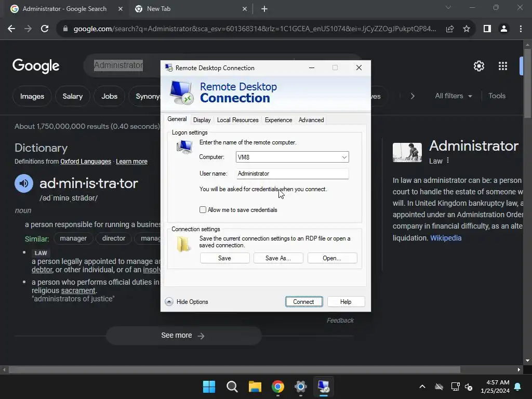Screen dimensions: 532x399
Task: Switch to the Advanced tab
Action: click(311, 120)
